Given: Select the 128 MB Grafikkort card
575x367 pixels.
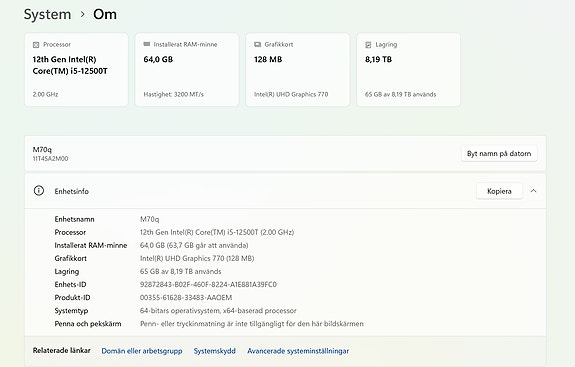Looking at the screenshot, I should [298, 70].
